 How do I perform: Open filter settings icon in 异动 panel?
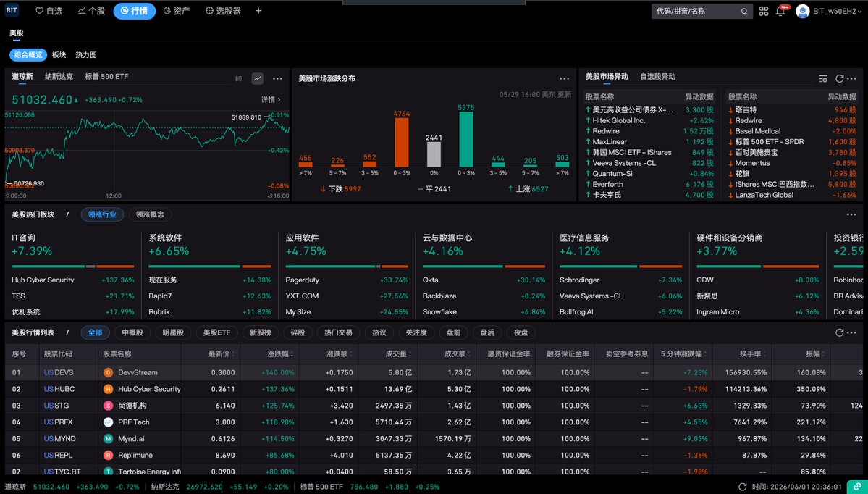823,79
